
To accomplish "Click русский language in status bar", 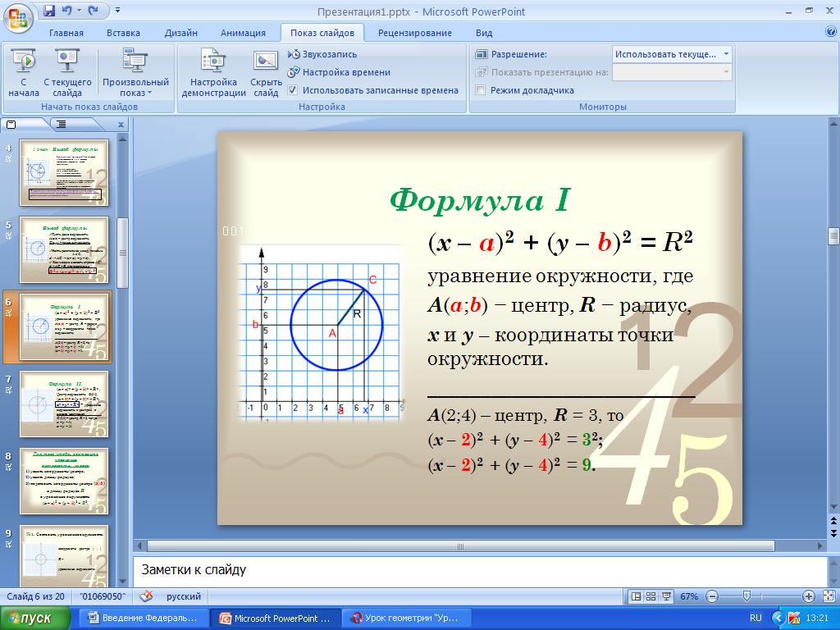I will 183,596.
